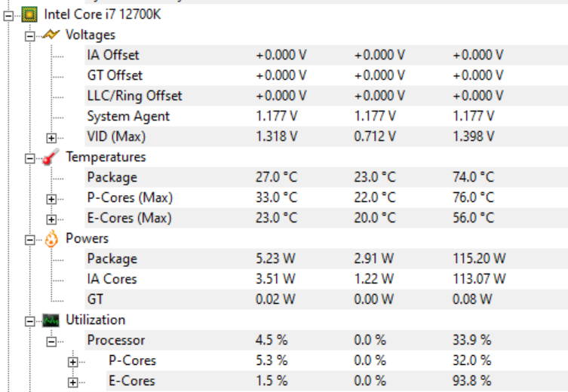Click the 4.5 % Processor utilization value
The width and height of the screenshot is (568, 392).
pyautogui.click(x=272, y=340)
